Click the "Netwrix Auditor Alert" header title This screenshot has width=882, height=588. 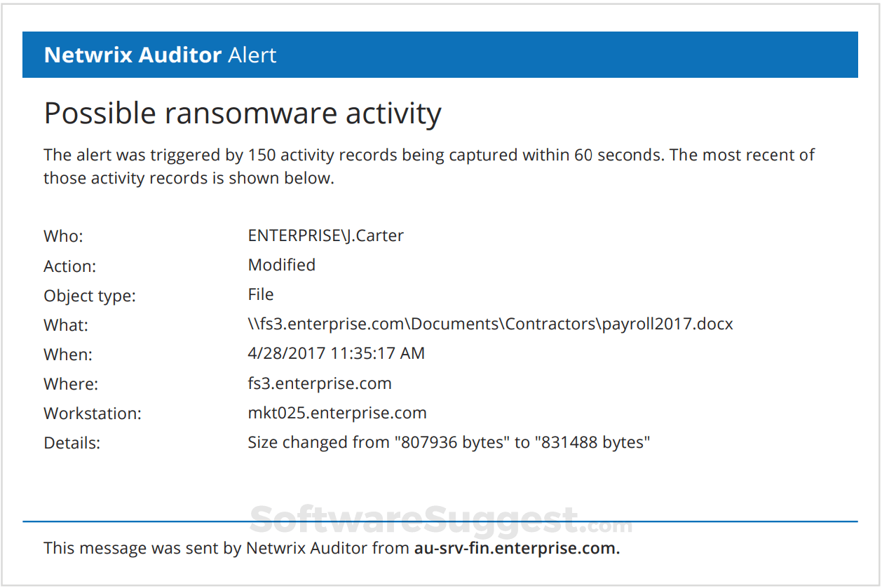point(161,55)
